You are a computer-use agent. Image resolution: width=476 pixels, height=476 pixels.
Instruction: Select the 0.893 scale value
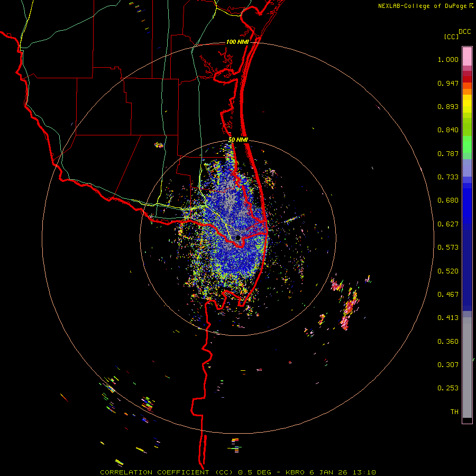click(448, 106)
